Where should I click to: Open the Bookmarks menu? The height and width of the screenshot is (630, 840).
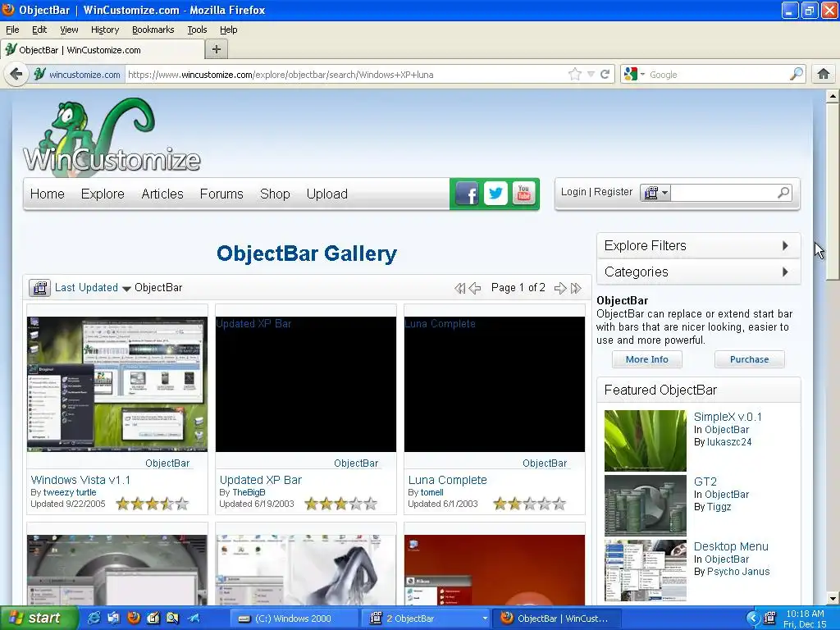pos(153,30)
